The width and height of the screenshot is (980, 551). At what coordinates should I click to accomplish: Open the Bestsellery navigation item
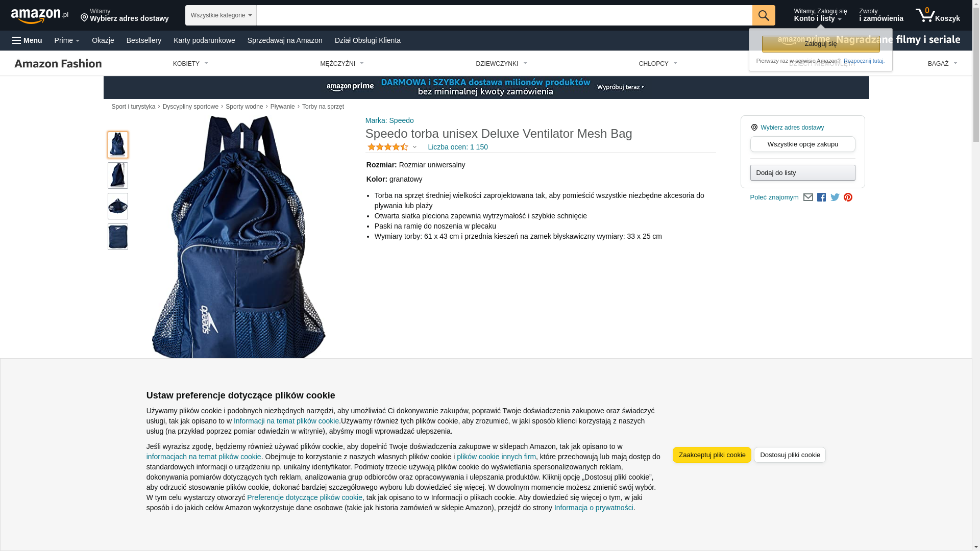(x=144, y=40)
